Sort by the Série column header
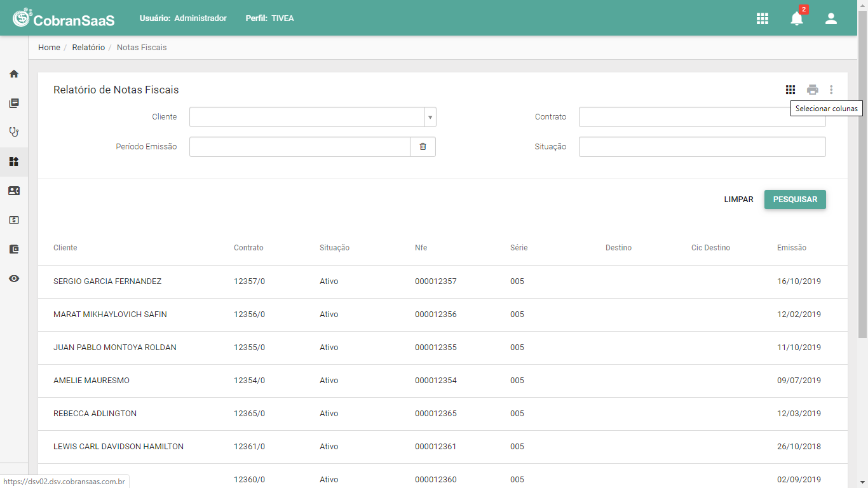 pos(519,248)
